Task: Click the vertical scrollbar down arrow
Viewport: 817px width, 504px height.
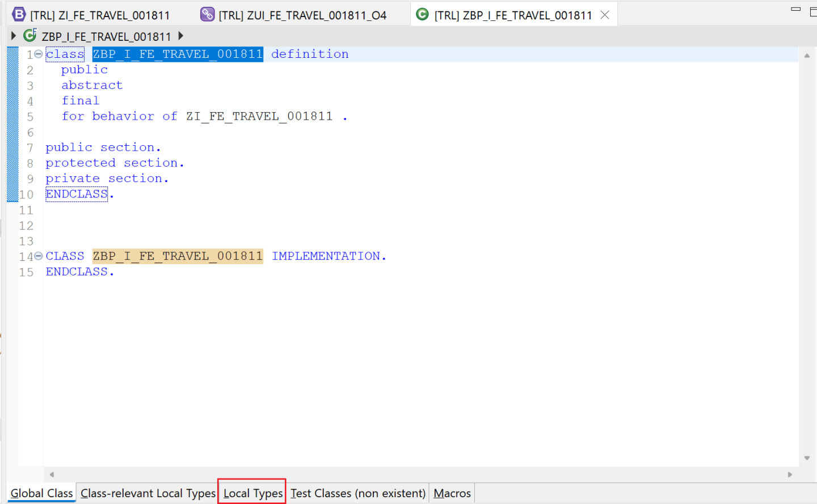Action: [807, 458]
